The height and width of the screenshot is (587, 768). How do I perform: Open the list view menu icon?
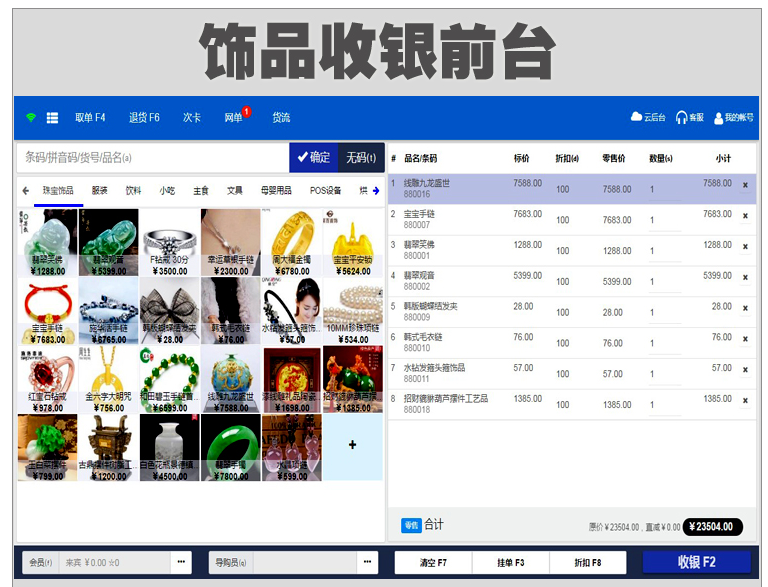pos(52,118)
